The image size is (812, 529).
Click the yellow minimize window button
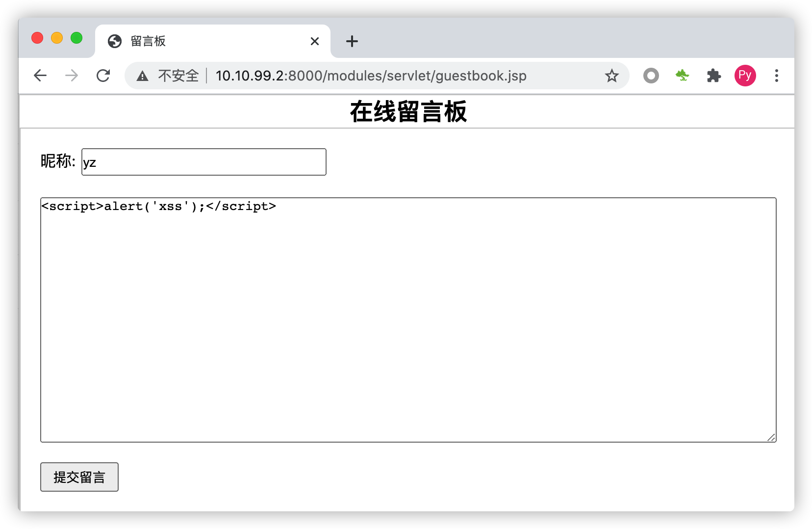click(x=57, y=38)
